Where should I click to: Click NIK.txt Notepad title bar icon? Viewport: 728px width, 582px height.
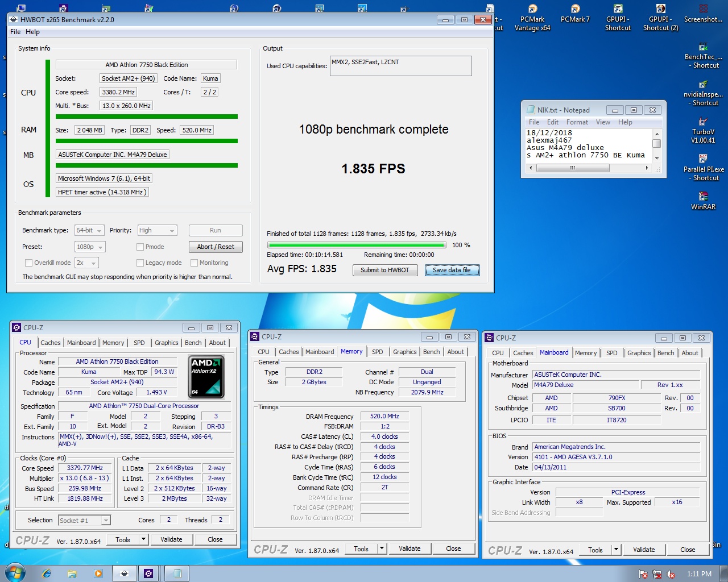pyautogui.click(x=531, y=110)
